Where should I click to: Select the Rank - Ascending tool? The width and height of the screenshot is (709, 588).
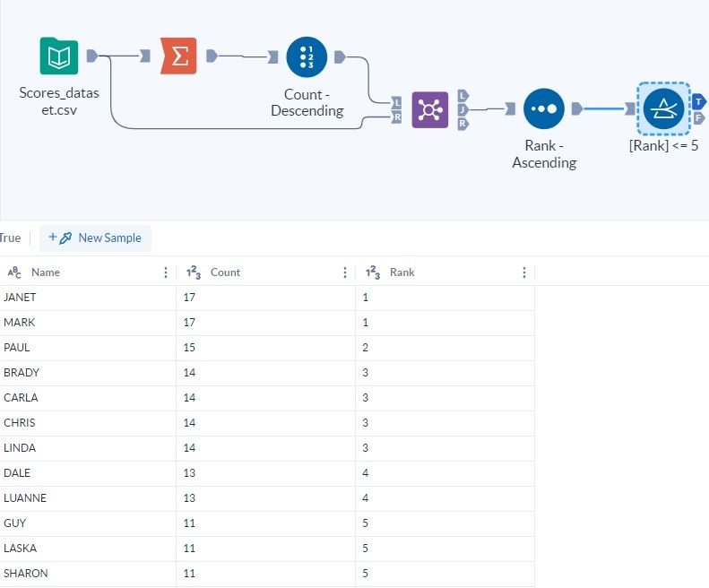pyautogui.click(x=543, y=108)
